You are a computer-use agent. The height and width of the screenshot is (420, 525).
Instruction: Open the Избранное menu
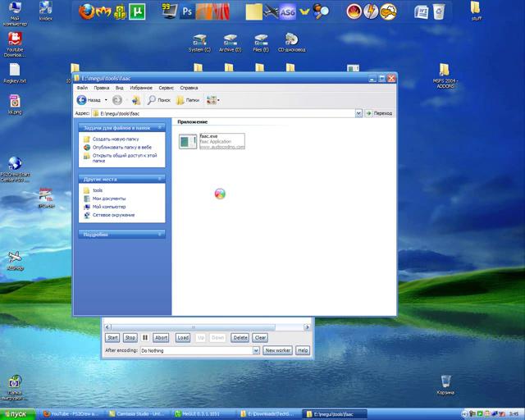click(x=141, y=88)
